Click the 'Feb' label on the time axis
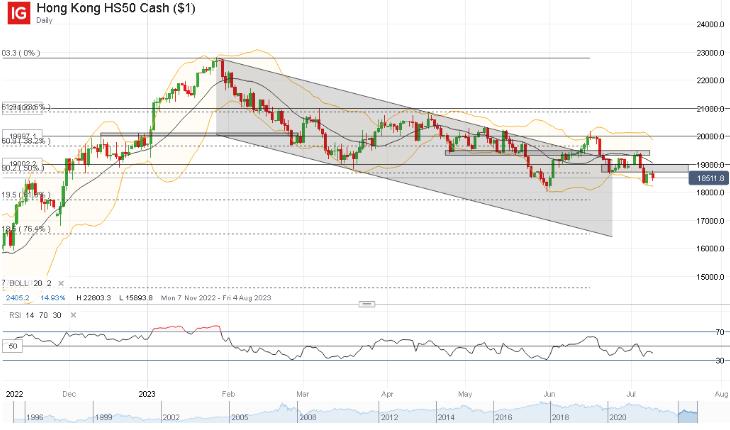 click(228, 394)
